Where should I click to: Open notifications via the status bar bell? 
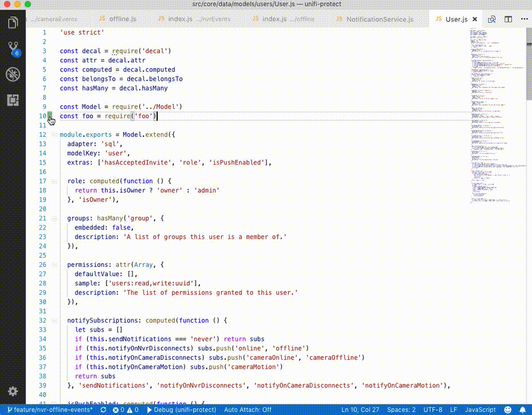click(x=523, y=410)
